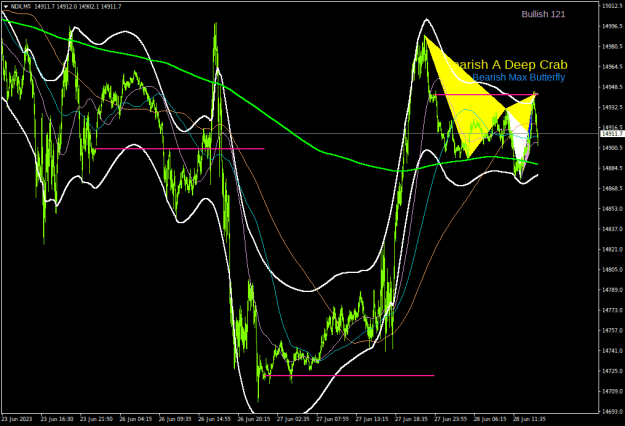The width and height of the screenshot is (625, 426).
Task: Click the 14964.5 price axis label
Action: (613, 67)
